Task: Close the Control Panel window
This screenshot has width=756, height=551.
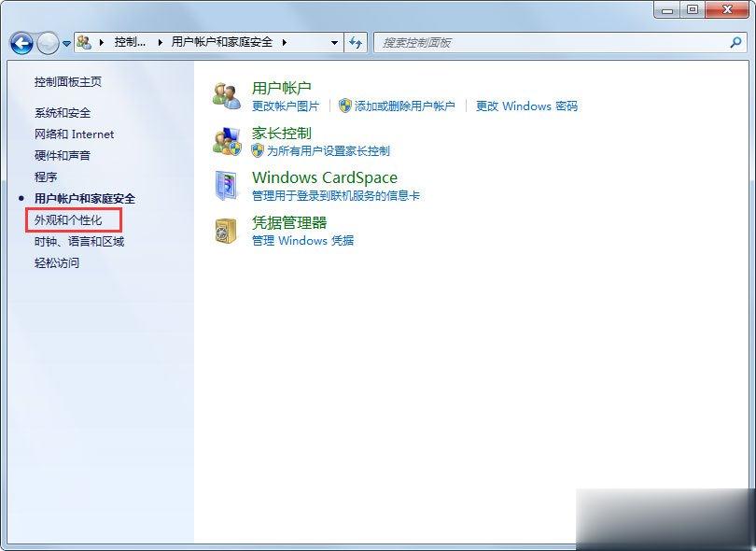Action: click(728, 9)
